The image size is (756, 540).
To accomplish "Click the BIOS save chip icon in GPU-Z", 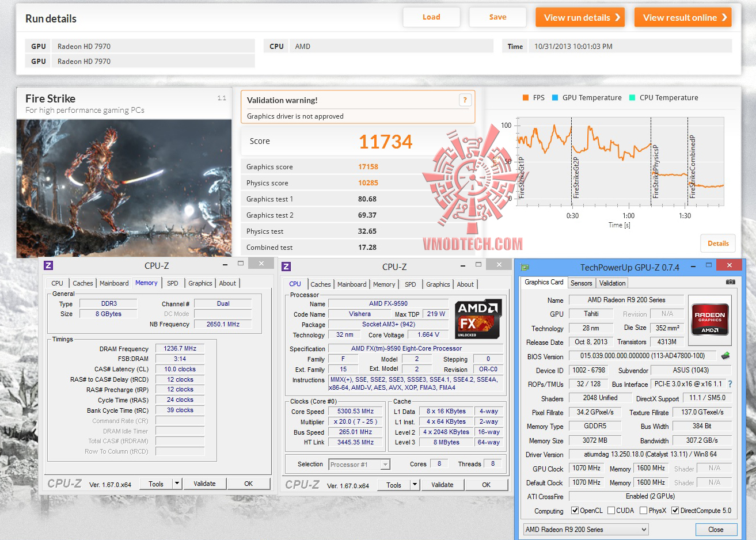I will tap(725, 356).
